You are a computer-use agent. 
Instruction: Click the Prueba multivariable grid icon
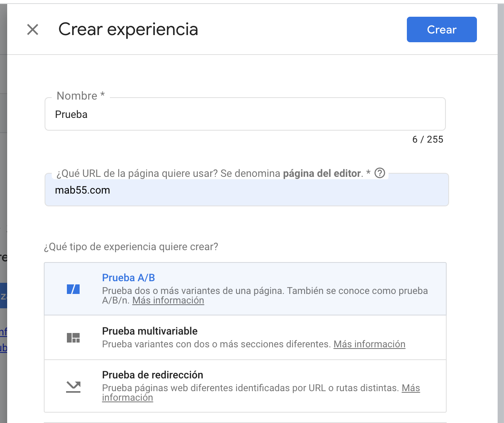tap(73, 338)
